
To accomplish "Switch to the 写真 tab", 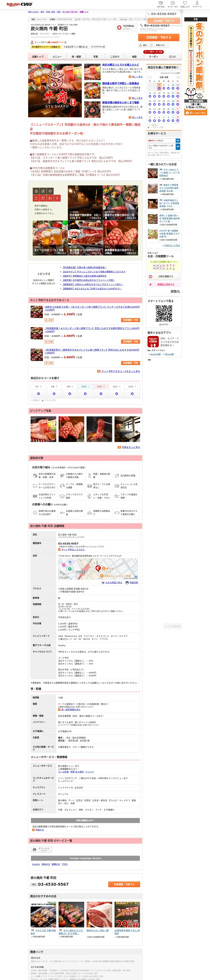I will (x=96, y=56).
